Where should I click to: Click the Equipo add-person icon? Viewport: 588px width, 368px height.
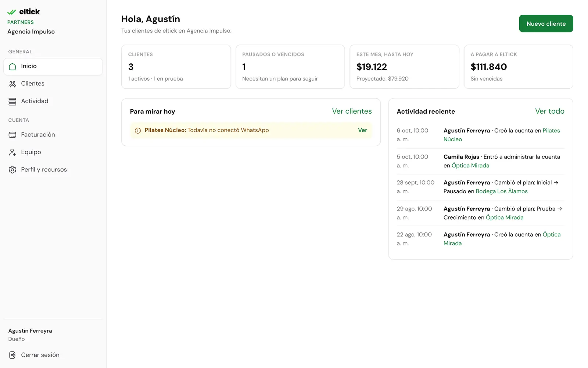12,152
